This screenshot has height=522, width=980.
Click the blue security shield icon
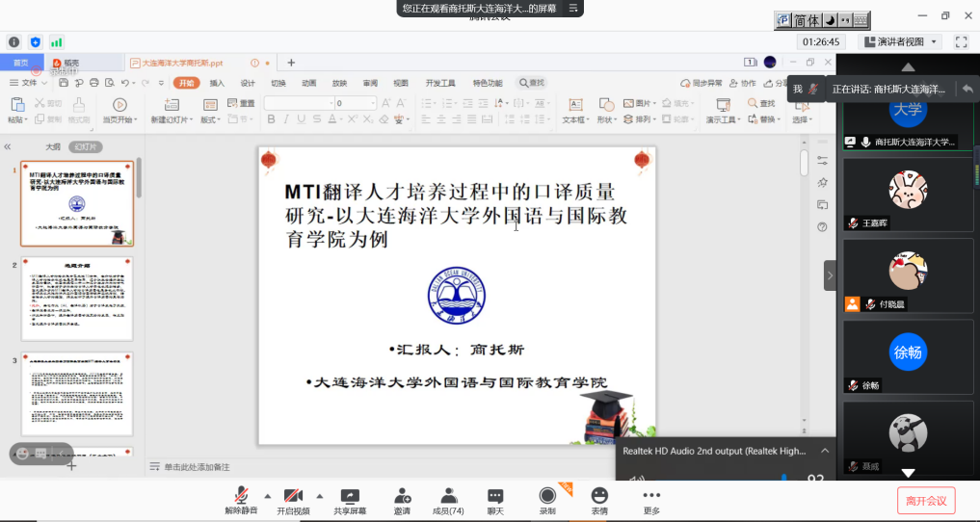tap(36, 42)
